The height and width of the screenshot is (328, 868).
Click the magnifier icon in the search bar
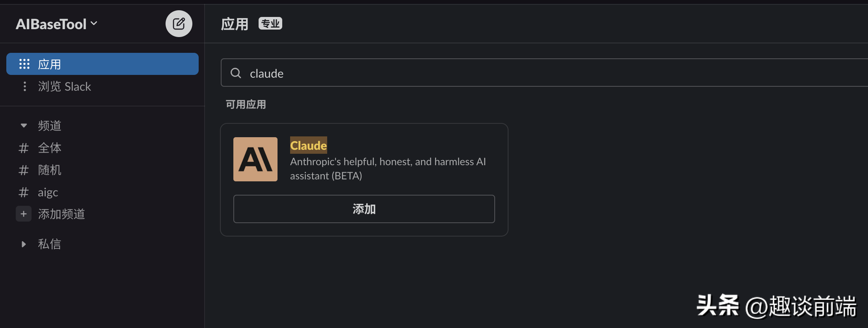235,73
